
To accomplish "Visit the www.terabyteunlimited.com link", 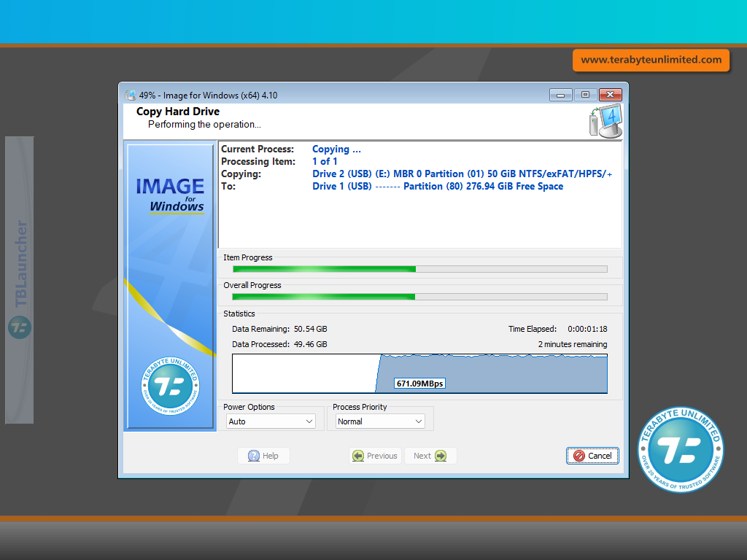I will coord(651,60).
